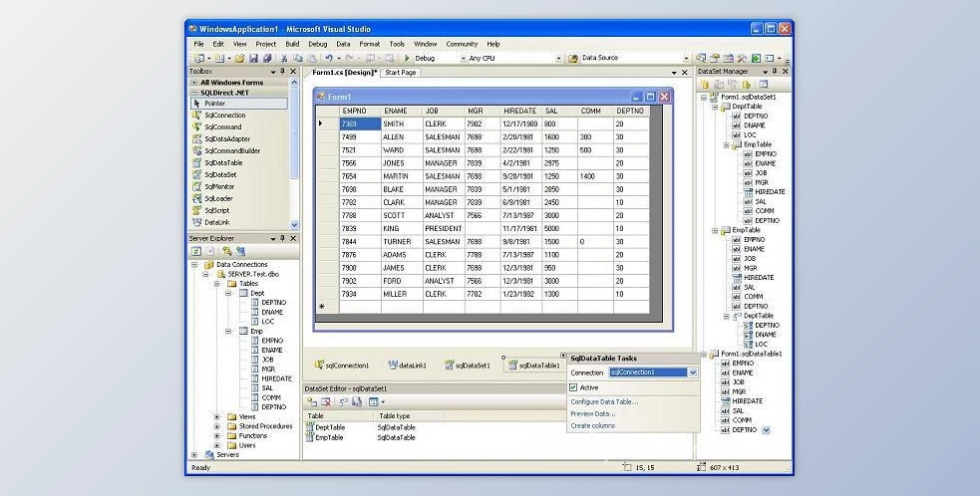This screenshot has height=496, width=980.
Task: Toggle auto-hide pin on Server Explorer
Action: point(282,239)
